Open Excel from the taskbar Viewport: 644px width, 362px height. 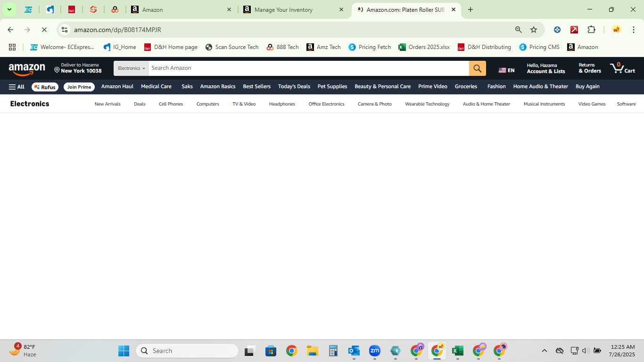click(x=457, y=351)
